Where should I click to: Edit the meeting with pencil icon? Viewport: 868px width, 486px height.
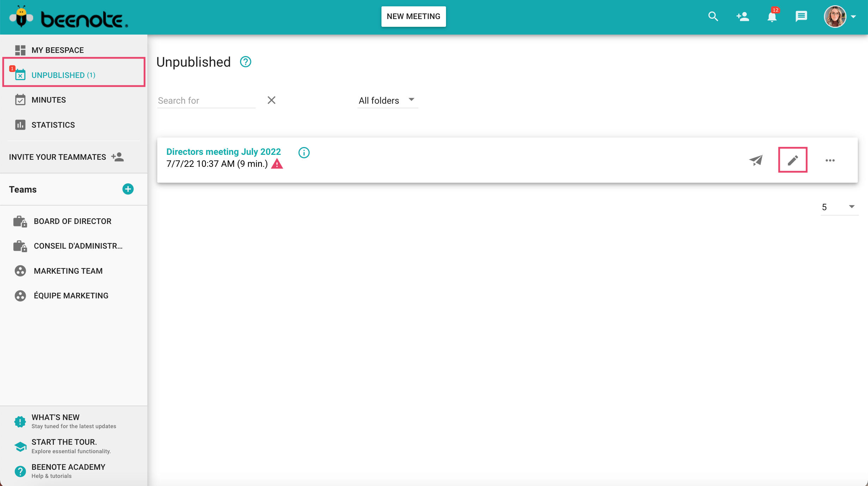(x=793, y=160)
